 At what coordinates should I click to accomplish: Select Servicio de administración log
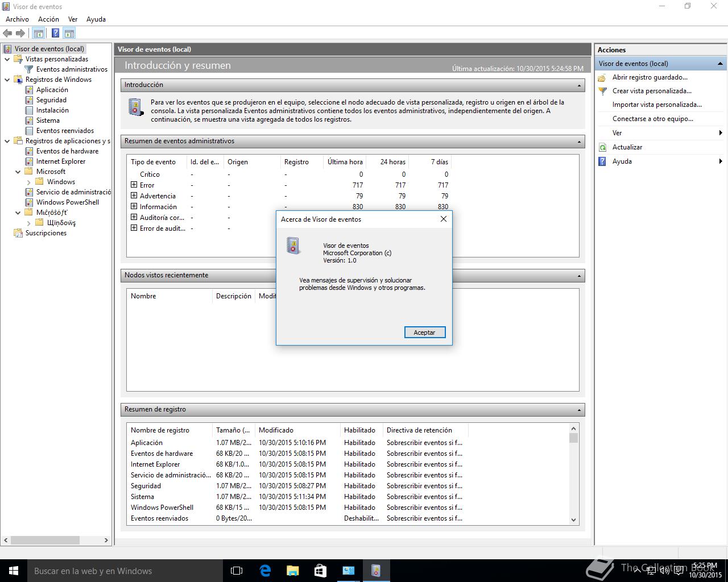73,192
